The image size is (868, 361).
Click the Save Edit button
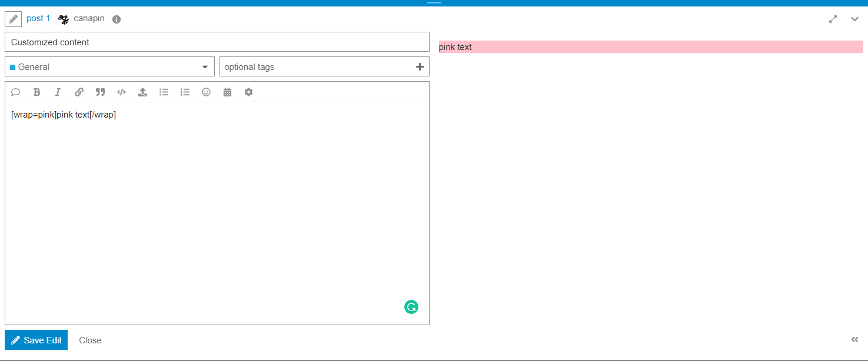(x=36, y=340)
